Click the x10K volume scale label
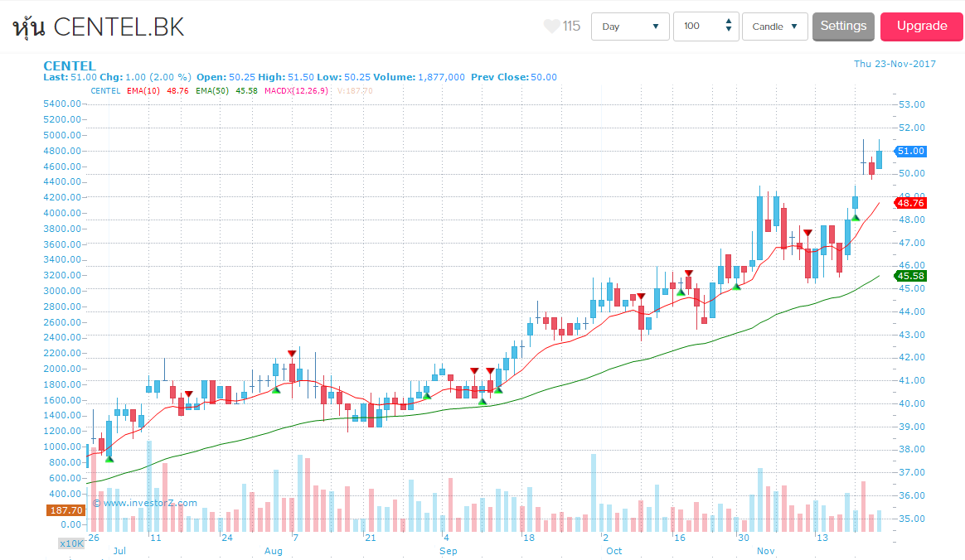 [x=71, y=543]
